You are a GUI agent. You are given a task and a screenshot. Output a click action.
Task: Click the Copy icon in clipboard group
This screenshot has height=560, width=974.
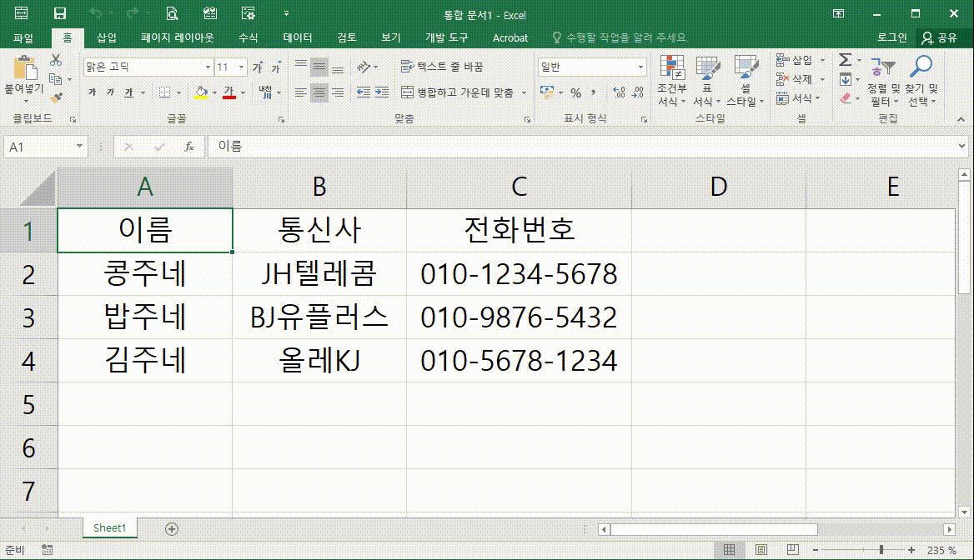pyautogui.click(x=56, y=79)
